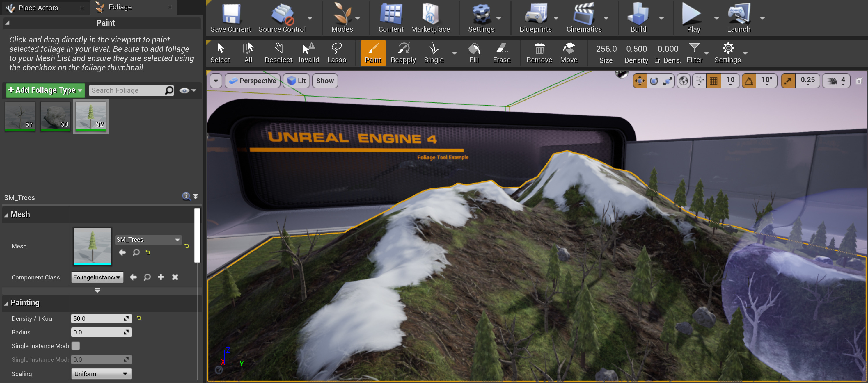Screen dimensions: 868x383
Task: Toggle the grid snapping button
Action: [x=713, y=81]
